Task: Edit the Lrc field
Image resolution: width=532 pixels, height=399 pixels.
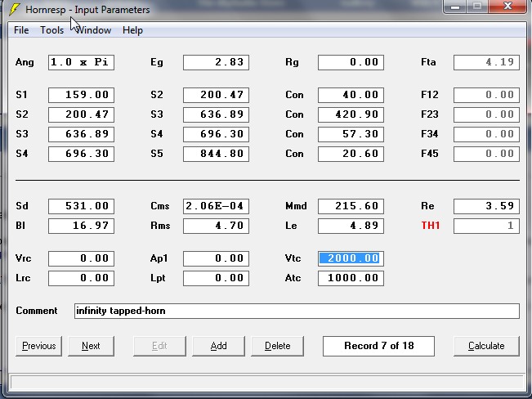Action: tap(81, 278)
